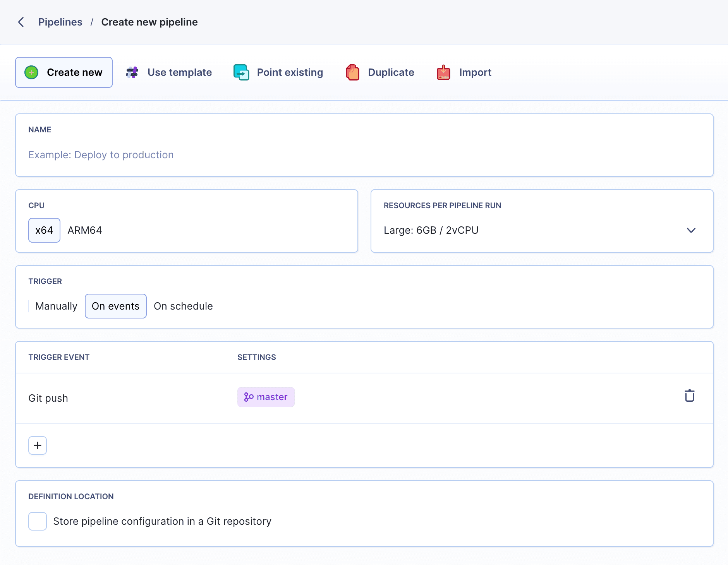Click the Point existing icon

(x=241, y=72)
